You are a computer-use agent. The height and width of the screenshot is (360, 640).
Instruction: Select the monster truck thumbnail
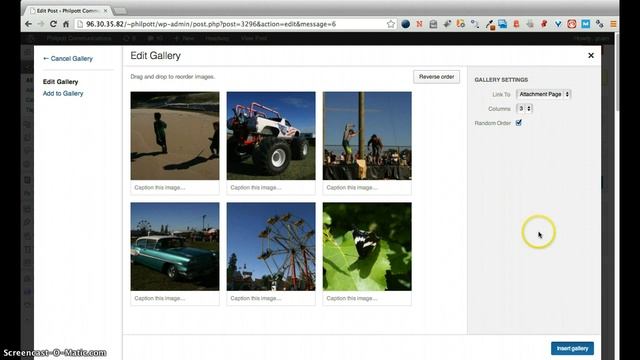[x=271, y=136]
